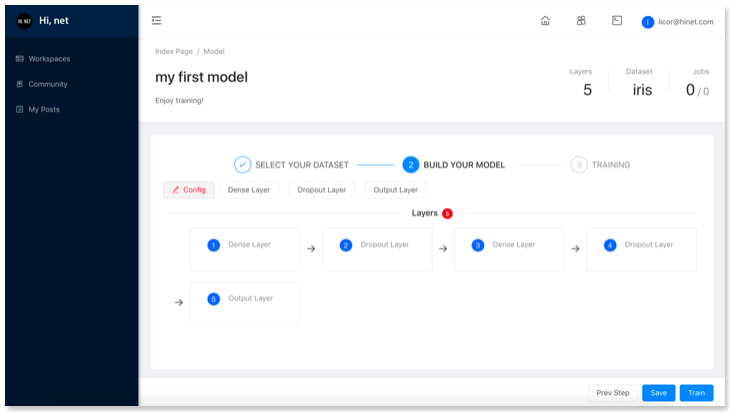Select layer 1 Dense Layer card

[244, 249]
